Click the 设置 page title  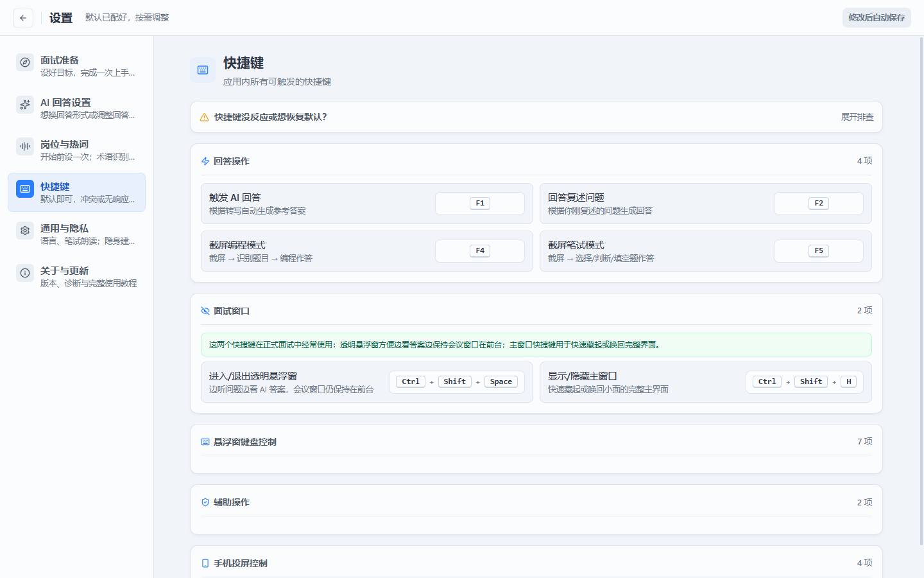click(x=61, y=18)
